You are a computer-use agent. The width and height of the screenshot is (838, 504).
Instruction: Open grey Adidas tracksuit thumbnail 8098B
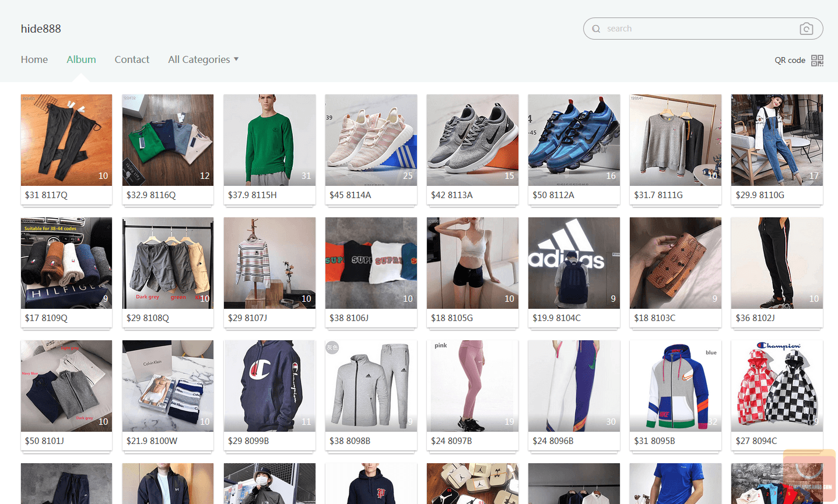[371, 386]
